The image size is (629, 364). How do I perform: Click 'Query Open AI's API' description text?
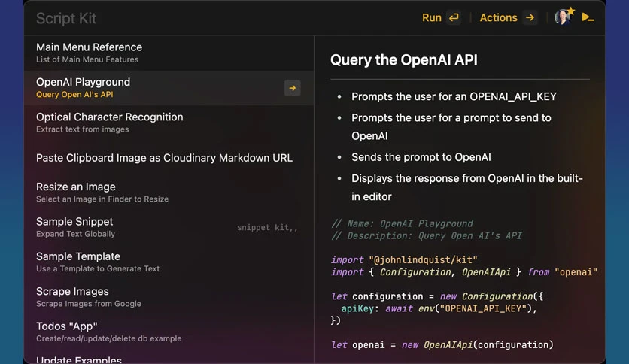click(74, 95)
